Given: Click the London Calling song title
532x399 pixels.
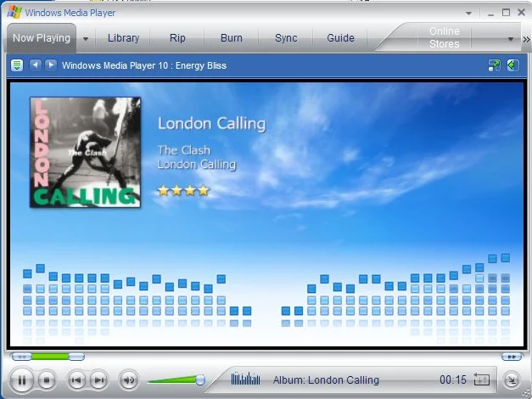Looking at the screenshot, I should (x=212, y=124).
